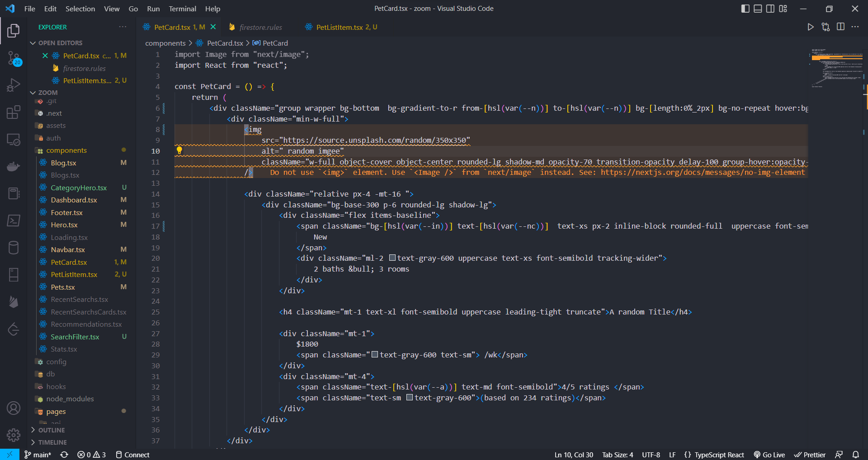This screenshot has width=868, height=460.
Task: Click the Run Code play icon
Action: point(811,27)
